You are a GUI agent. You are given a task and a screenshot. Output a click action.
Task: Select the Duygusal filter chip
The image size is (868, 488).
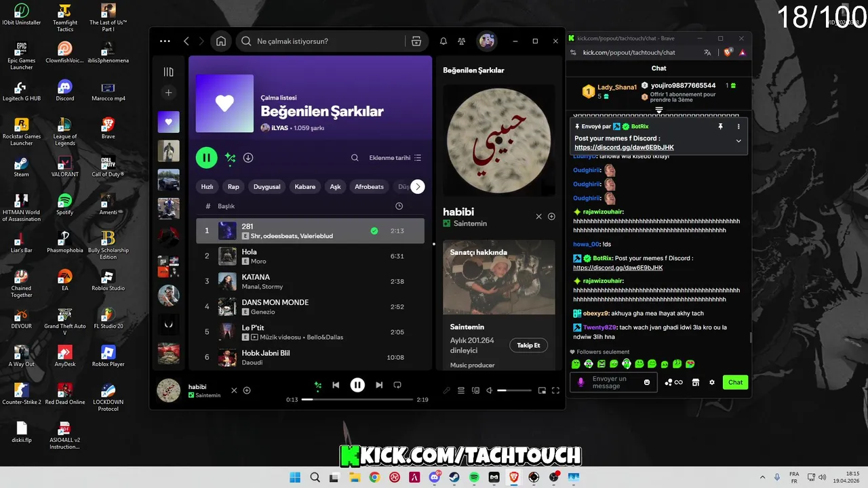(x=267, y=186)
